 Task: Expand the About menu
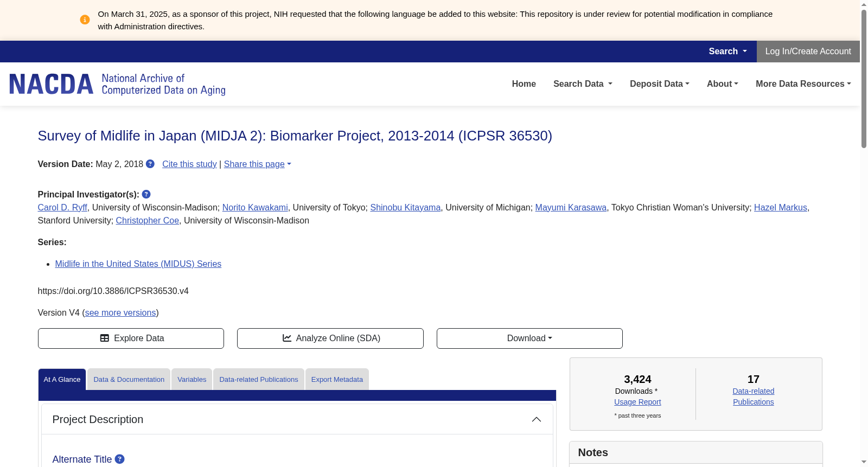click(x=723, y=84)
